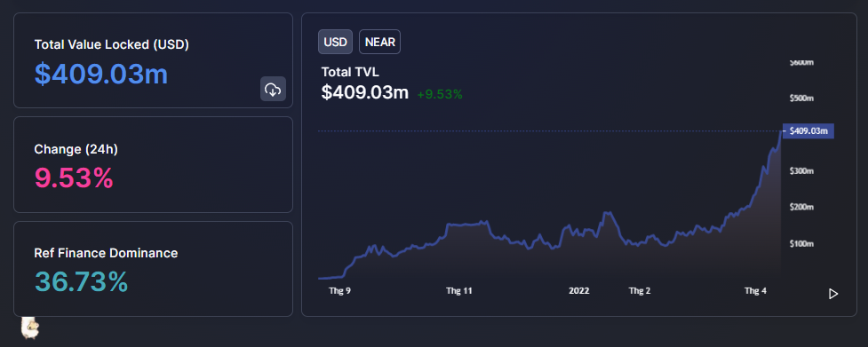Click the Ref Finance Dominance label
The image size is (868, 347).
tap(106, 253)
